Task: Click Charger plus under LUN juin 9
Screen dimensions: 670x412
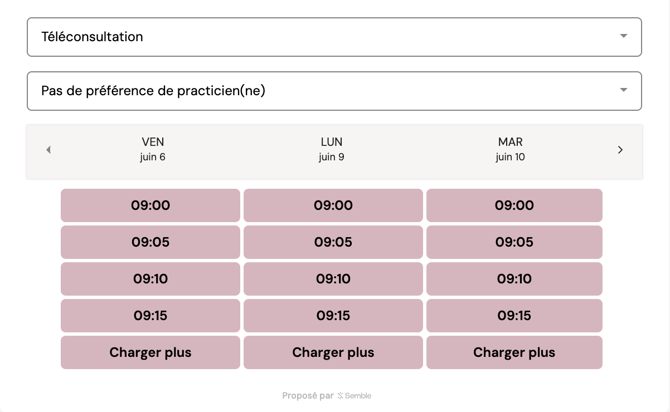Action: pyautogui.click(x=333, y=353)
